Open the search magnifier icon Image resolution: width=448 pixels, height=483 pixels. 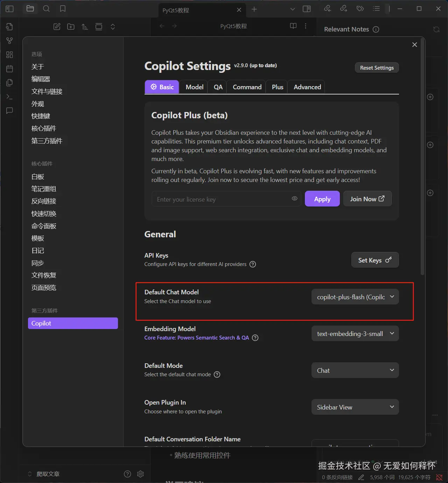tap(46, 9)
